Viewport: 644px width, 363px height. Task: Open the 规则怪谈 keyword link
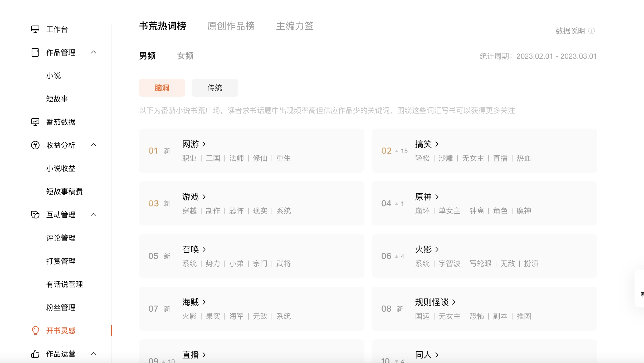click(x=435, y=302)
